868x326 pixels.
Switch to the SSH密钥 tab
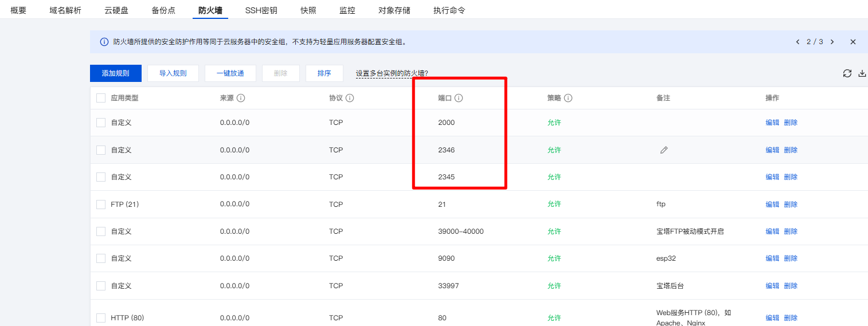261,10
